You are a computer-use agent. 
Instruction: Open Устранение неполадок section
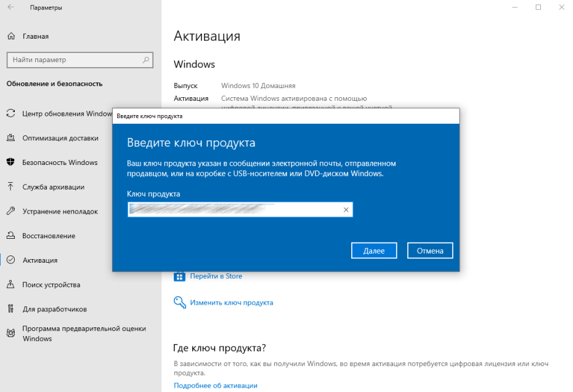pyautogui.click(x=60, y=211)
